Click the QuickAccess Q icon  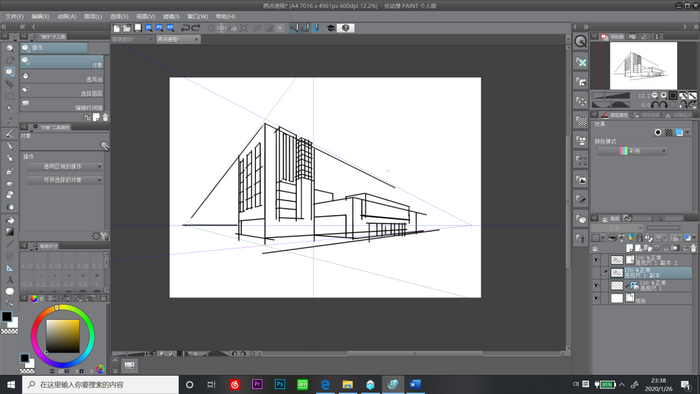(x=580, y=41)
